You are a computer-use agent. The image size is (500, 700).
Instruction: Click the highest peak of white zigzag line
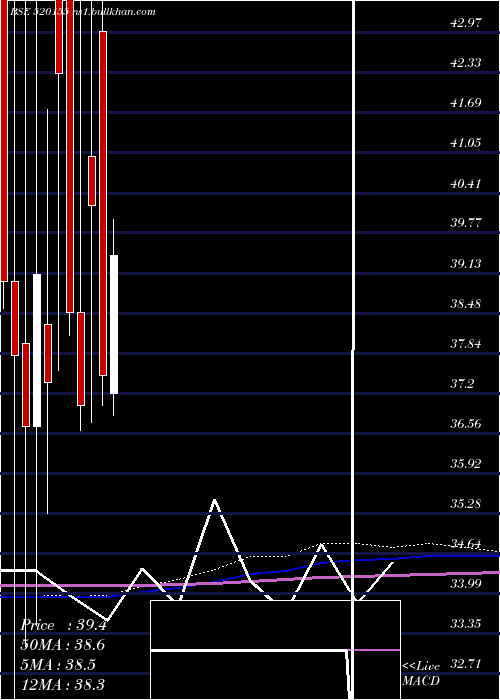tap(215, 501)
